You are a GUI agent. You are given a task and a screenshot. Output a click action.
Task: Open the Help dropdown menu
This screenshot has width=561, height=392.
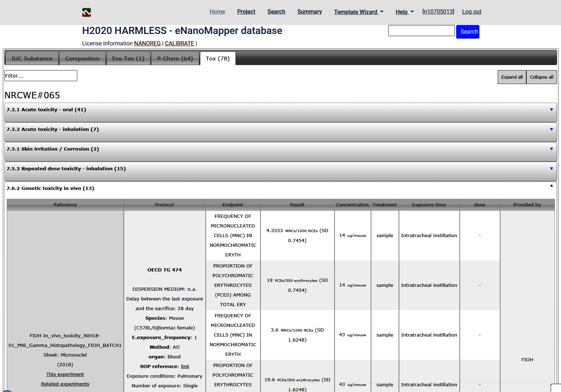tap(404, 12)
